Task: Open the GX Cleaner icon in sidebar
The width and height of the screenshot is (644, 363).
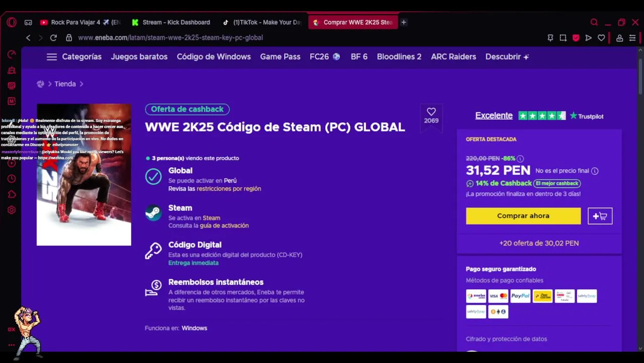Action: 12,70
